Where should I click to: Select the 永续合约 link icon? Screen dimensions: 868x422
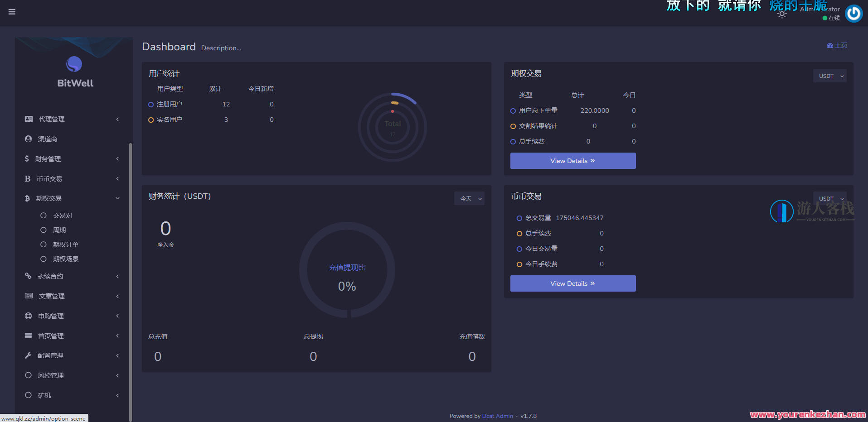[28, 276]
